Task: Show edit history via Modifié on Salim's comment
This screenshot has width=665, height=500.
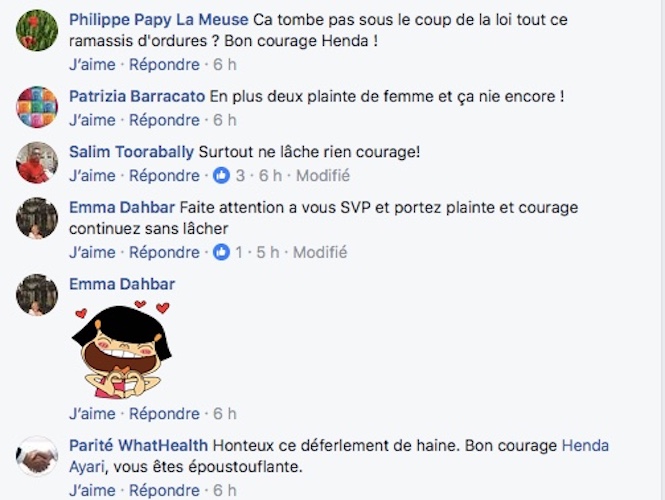Action: 323,176
